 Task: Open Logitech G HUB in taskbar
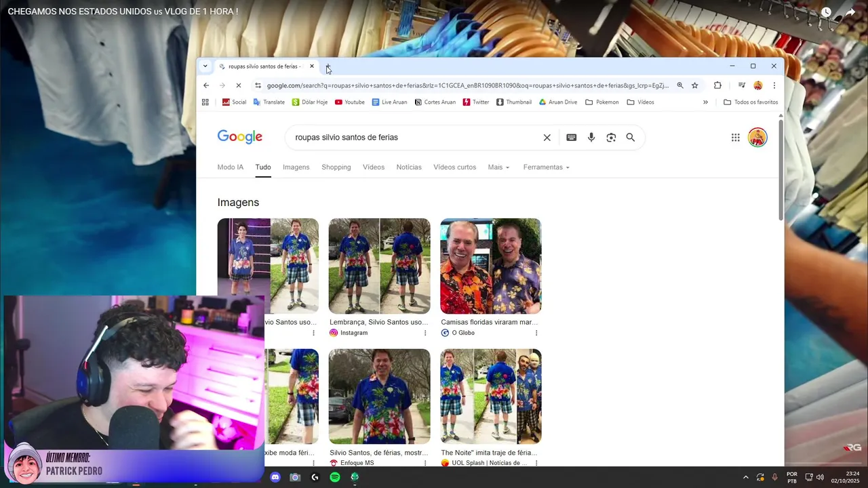pyautogui.click(x=315, y=477)
